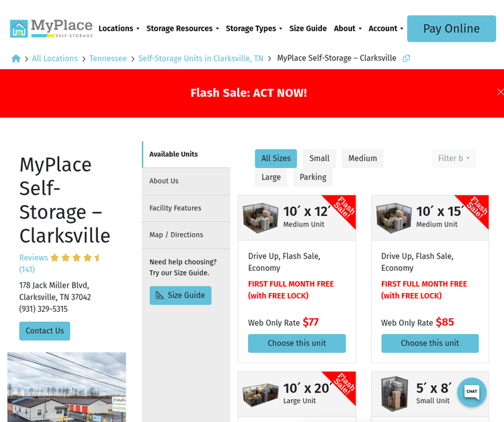
Task: Switch to Map / Directions tab
Action: pyautogui.click(x=176, y=235)
